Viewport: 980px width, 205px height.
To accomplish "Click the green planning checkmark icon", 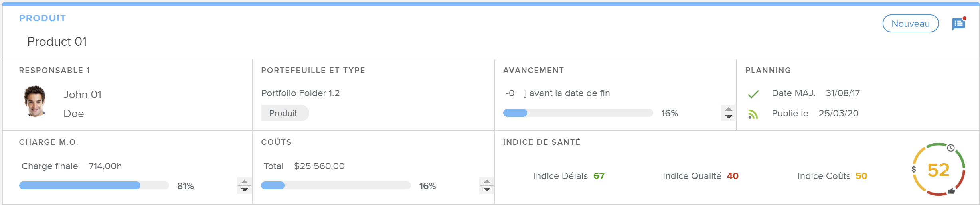I will tap(753, 94).
